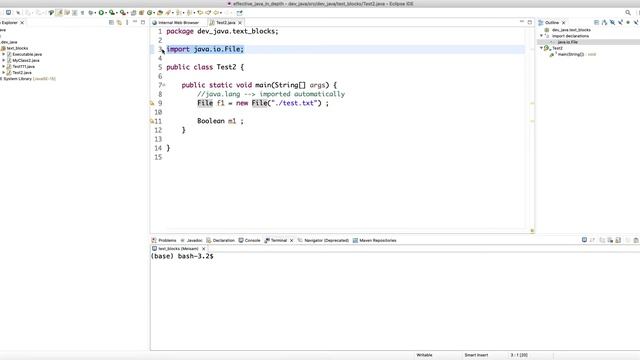
Task: Expand Test2.java in Package Explorer
Action: (4, 73)
